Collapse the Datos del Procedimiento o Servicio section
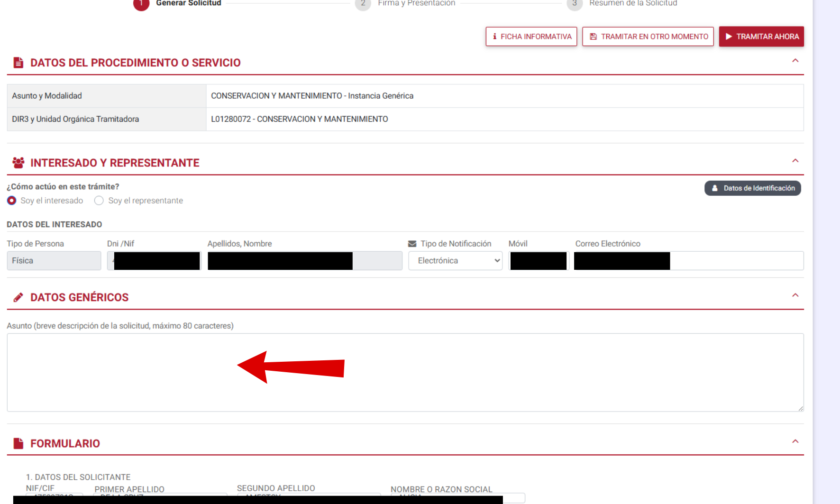Viewport: 840px width, 504px height. 795,61
